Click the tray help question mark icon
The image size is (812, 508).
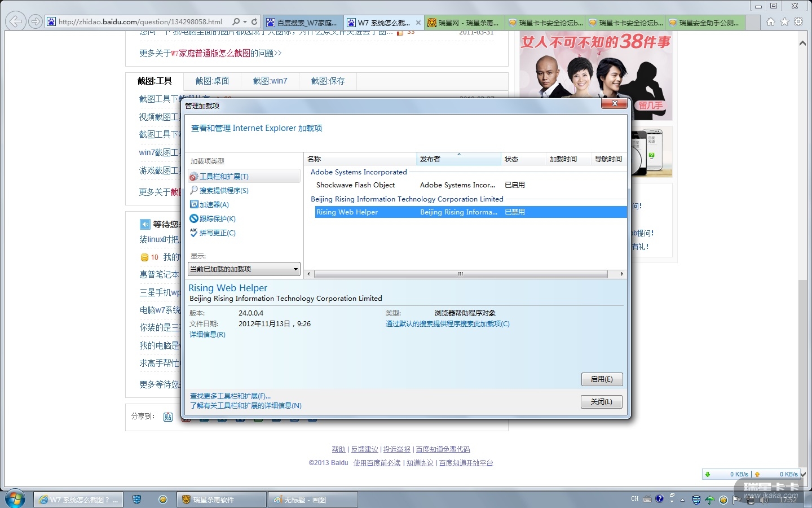659,499
